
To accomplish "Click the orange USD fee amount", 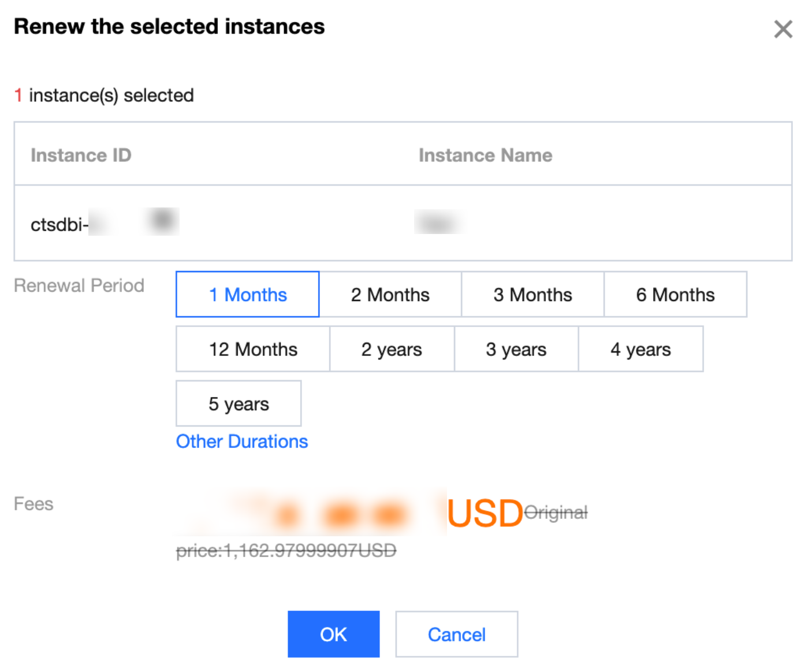I will [484, 513].
